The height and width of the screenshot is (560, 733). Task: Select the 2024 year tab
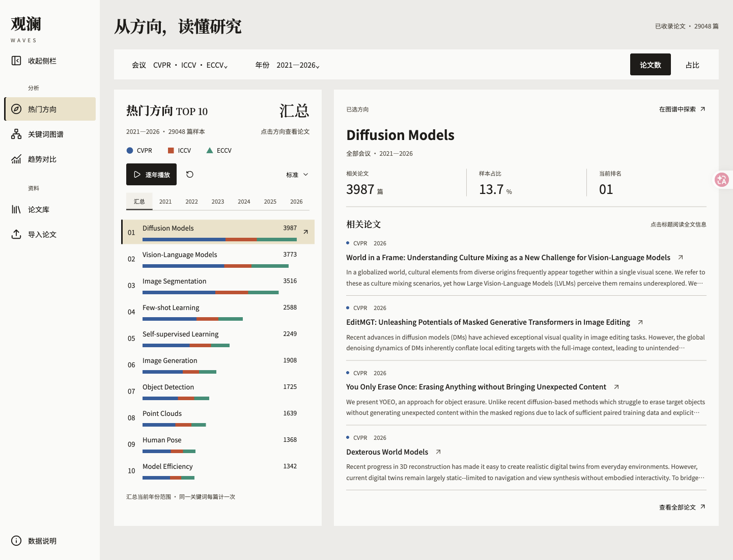click(x=244, y=202)
